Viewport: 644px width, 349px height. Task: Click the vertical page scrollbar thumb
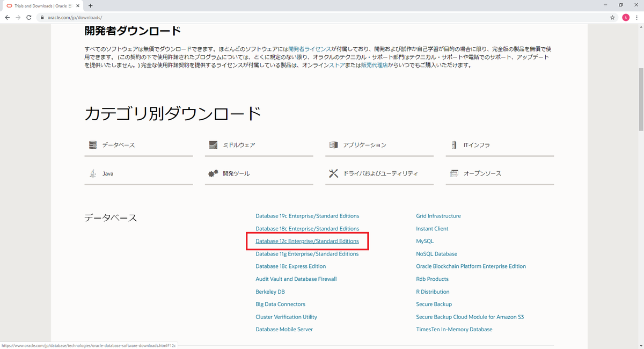coord(640,99)
